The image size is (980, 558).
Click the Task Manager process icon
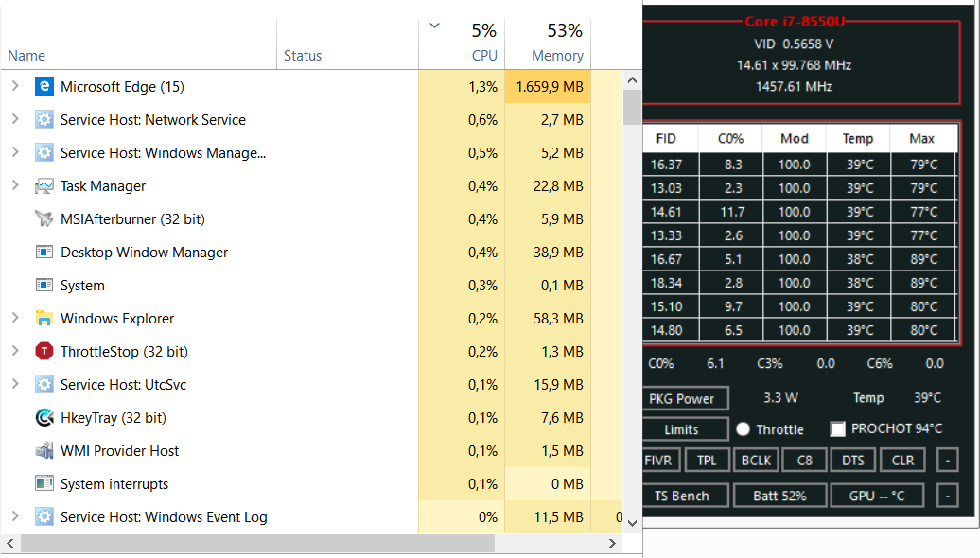(x=44, y=185)
